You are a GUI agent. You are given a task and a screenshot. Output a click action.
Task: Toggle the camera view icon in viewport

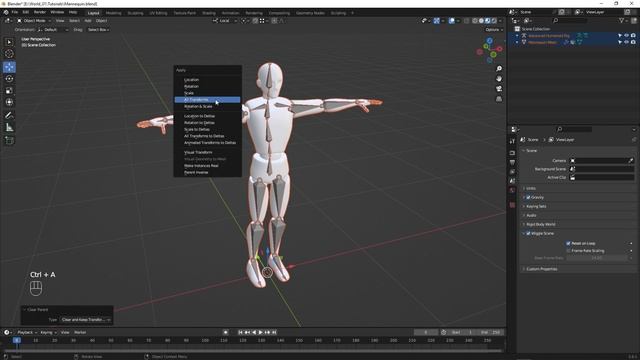(499, 89)
